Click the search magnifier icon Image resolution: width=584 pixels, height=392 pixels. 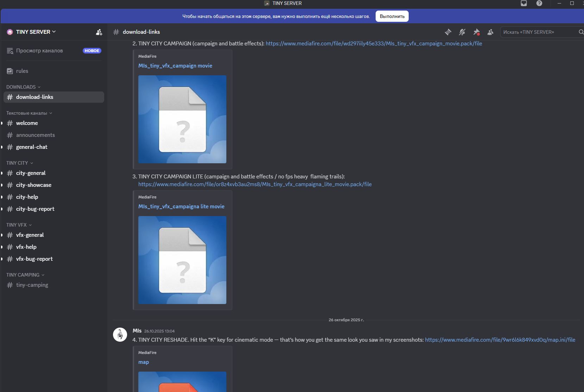click(581, 32)
